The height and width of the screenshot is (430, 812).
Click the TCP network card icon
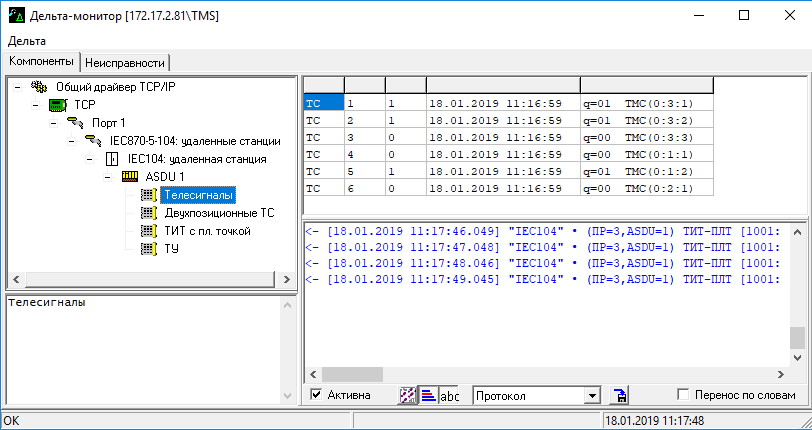click(58, 104)
